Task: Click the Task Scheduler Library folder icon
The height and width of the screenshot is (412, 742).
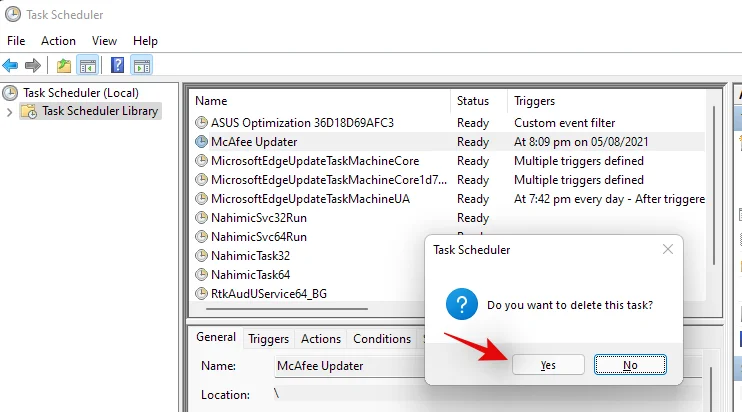Action: [x=29, y=112]
